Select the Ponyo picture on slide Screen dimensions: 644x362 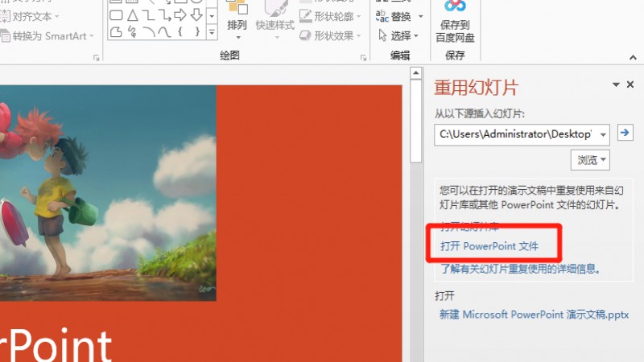(108, 193)
